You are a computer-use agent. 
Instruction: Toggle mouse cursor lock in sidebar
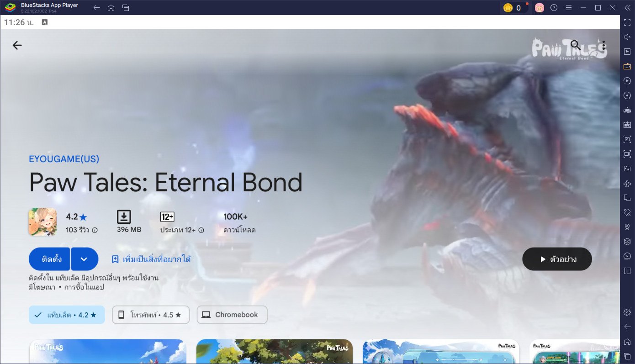point(627,52)
